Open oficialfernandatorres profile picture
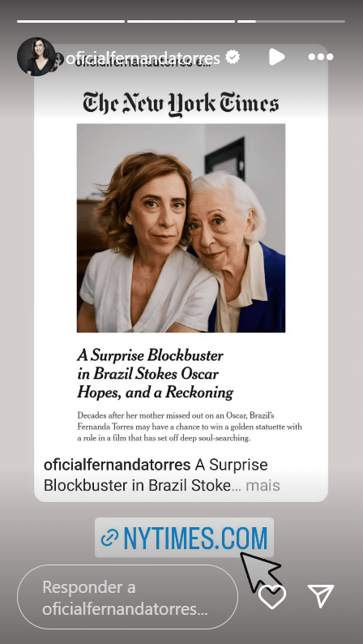 coord(36,57)
